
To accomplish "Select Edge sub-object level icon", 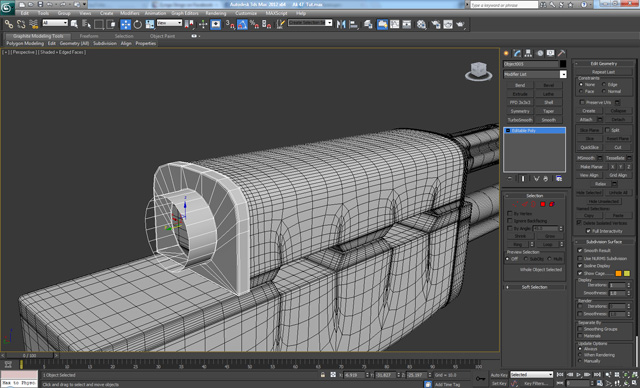I will [x=524, y=204].
